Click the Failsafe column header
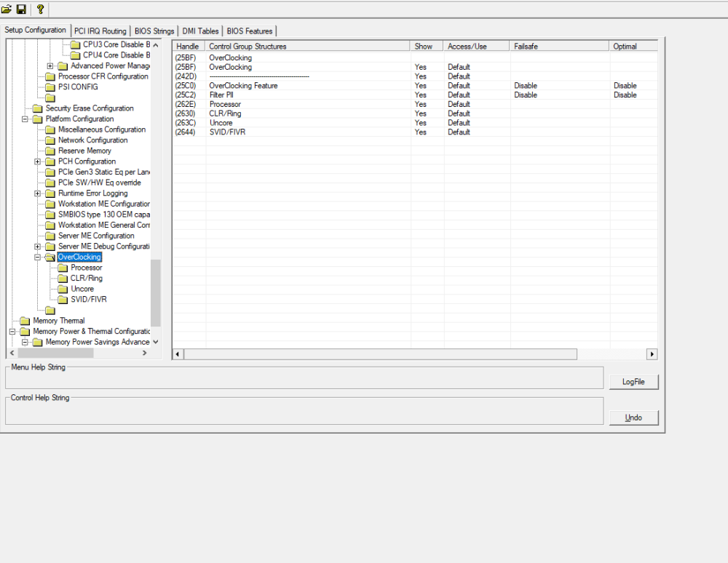728x563 pixels. 559,47
